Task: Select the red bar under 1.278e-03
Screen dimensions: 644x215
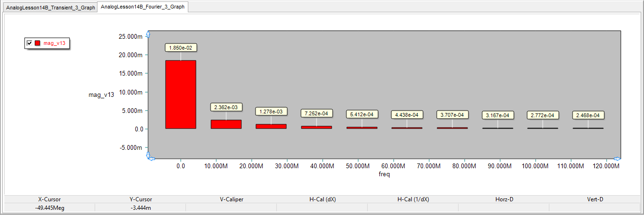Action: coord(271,126)
